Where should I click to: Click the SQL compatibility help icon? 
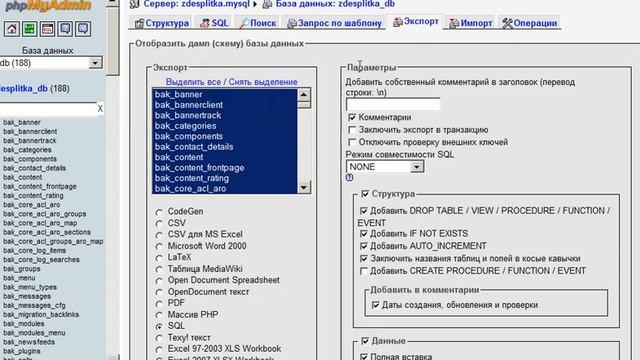349,178
